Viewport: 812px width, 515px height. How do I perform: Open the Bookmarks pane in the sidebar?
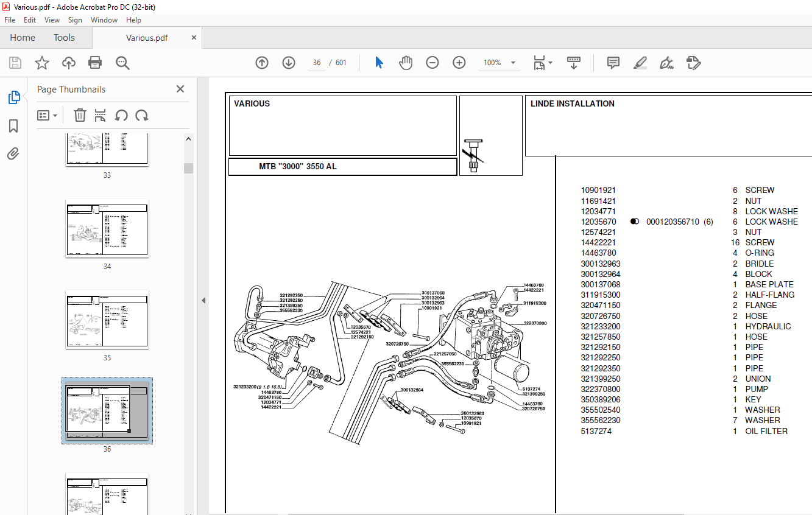coord(13,126)
